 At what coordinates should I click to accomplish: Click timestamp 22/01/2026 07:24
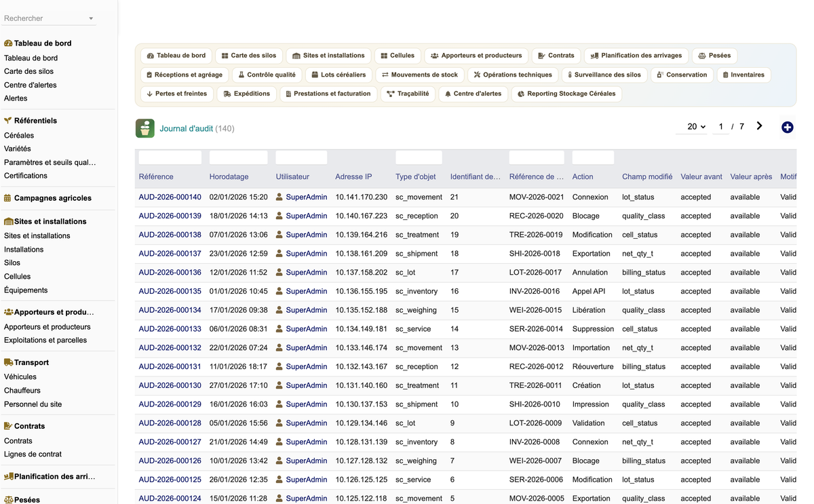point(239,348)
